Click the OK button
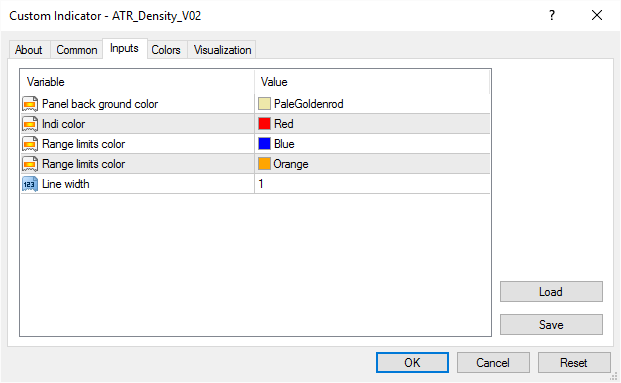This screenshot has width=621, height=383. coord(412,362)
